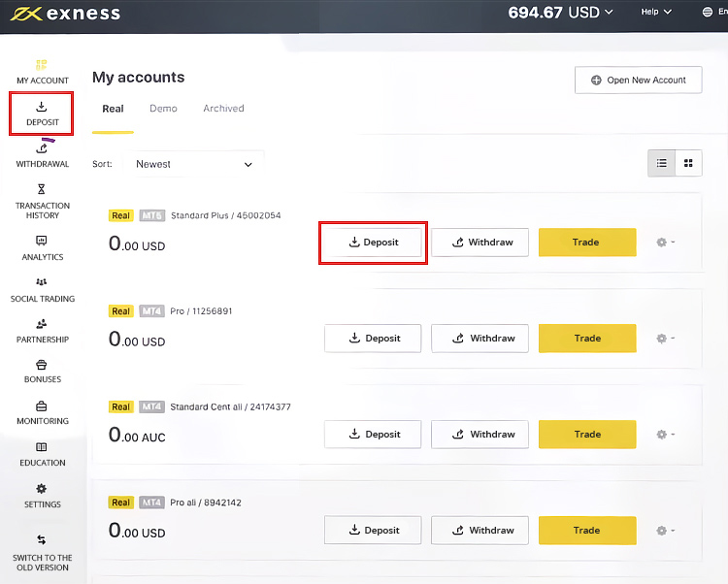Open the Help menu in header
The height and width of the screenshot is (584, 728).
click(655, 13)
